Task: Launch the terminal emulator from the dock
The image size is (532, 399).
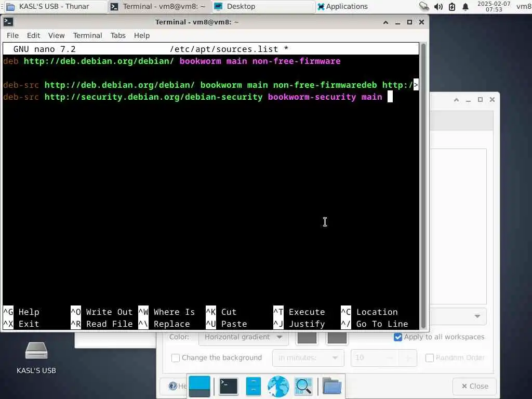Action: coord(229,386)
